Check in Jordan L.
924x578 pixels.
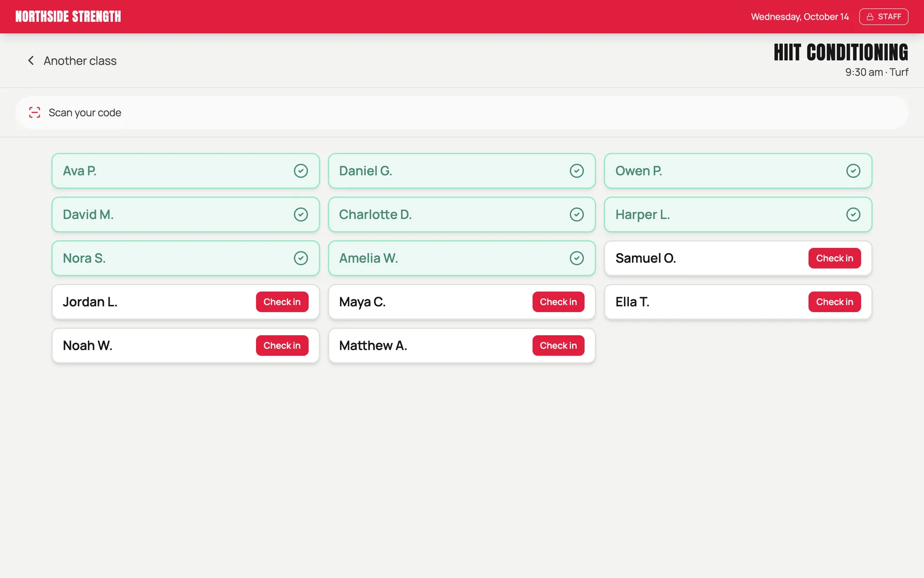click(282, 302)
